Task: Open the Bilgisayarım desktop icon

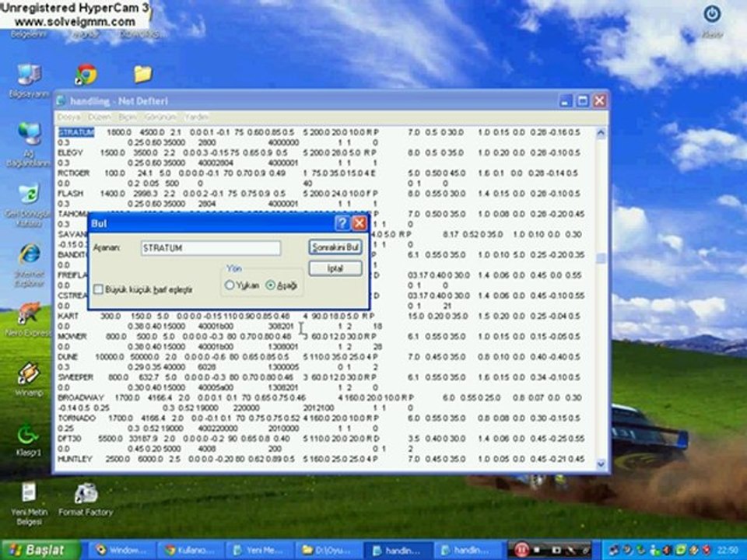Action: tap(29, 81)
